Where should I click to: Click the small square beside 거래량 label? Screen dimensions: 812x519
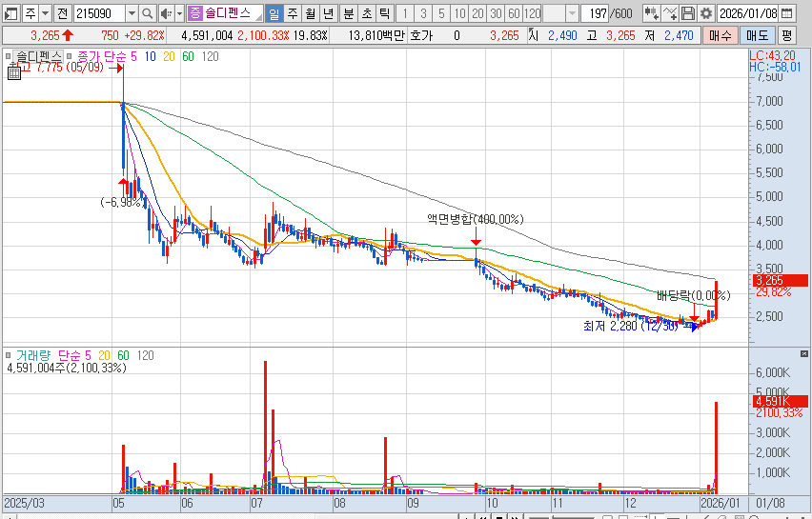pos(8,355)
